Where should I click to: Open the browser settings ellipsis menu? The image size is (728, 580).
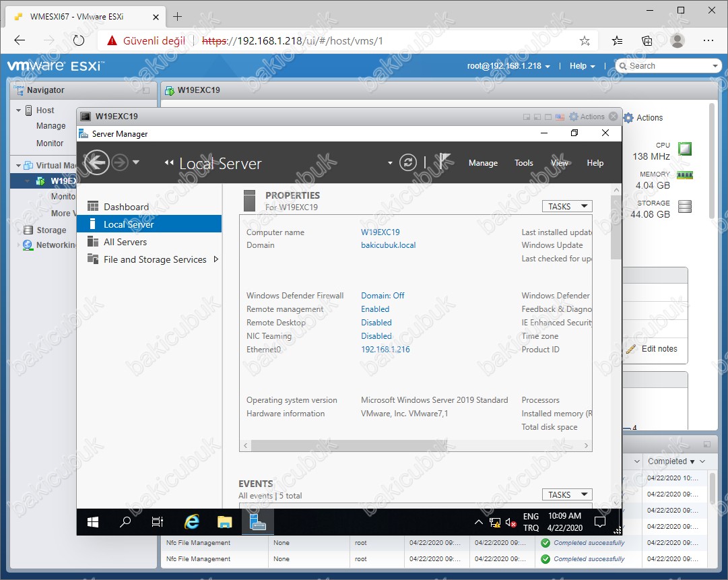pyautogui.click(x=708, y=41)
